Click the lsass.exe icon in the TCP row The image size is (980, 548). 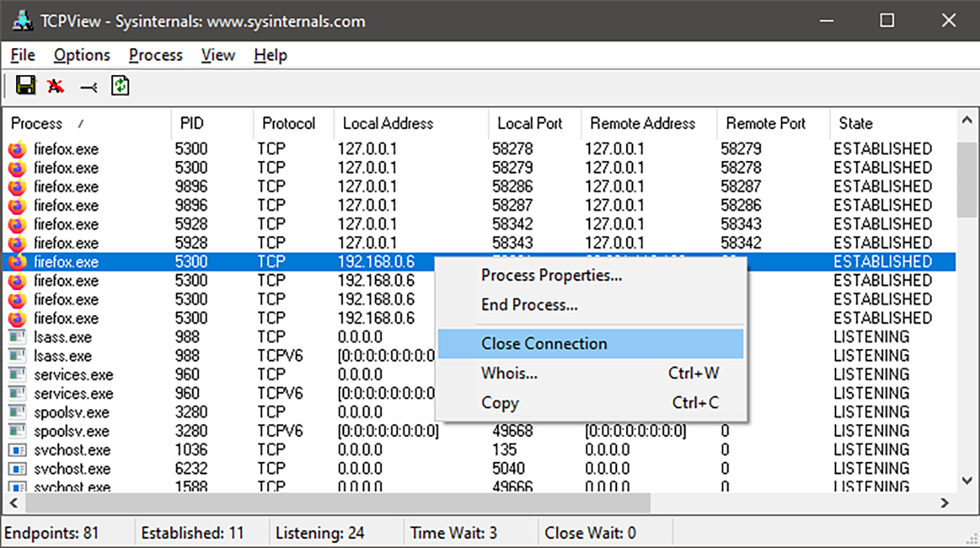(x=17, y=337)
